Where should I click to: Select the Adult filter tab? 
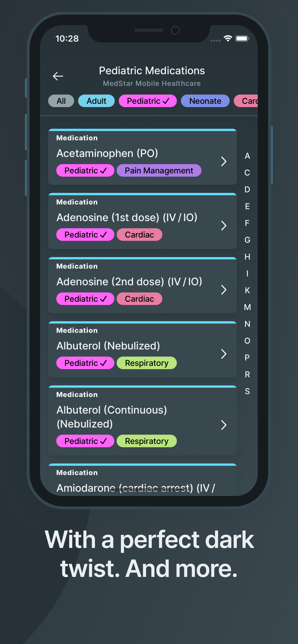click(96, 101)
